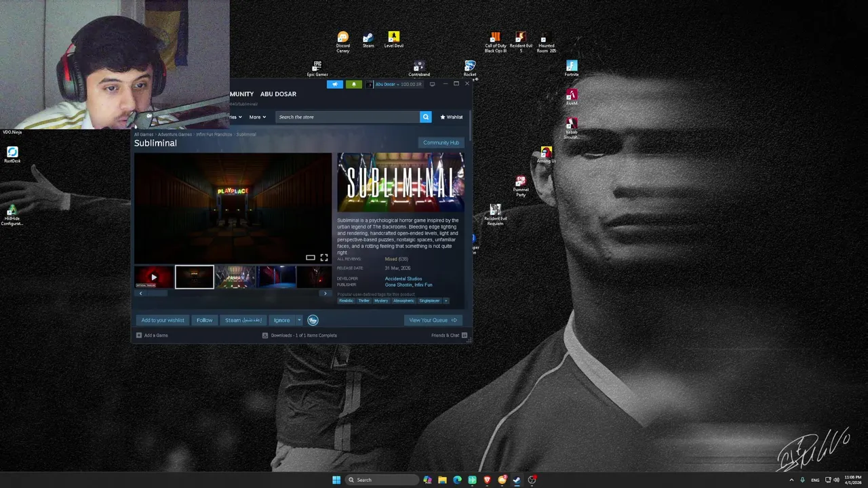868x488 pixels.
Task: Follow the Subliminal game
Action: (204, 320)
